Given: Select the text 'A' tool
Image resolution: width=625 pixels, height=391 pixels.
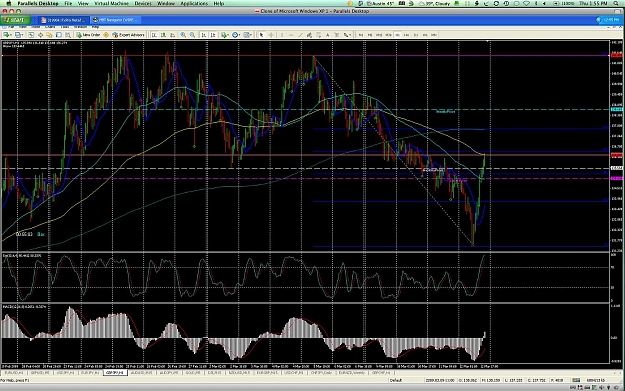Looking at the screenshot, I should click(x=328, y=35).
